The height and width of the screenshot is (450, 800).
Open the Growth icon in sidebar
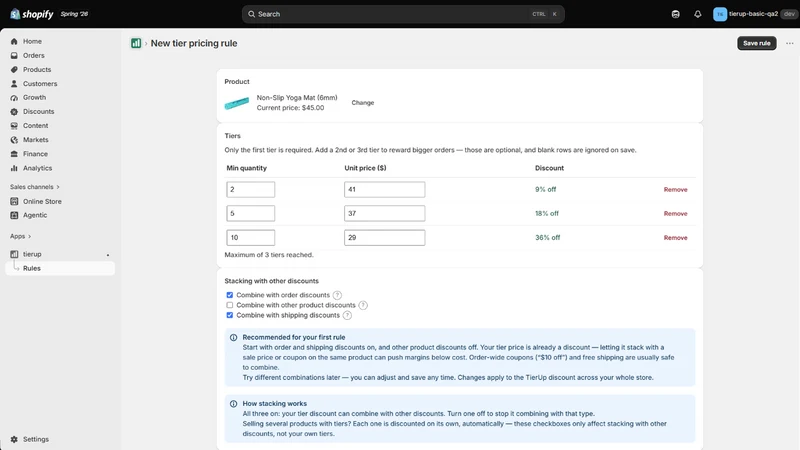pos(14,97)
